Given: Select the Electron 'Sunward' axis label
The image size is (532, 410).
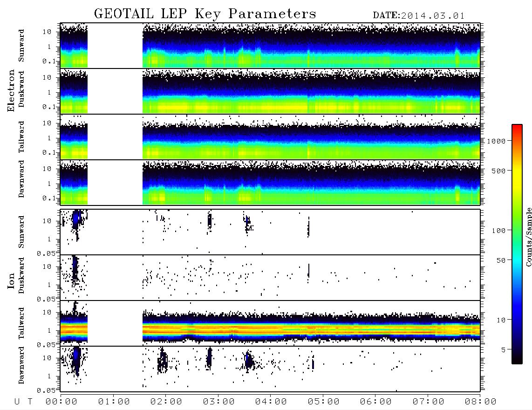Looking at the screenshot, I should (21, 46).
